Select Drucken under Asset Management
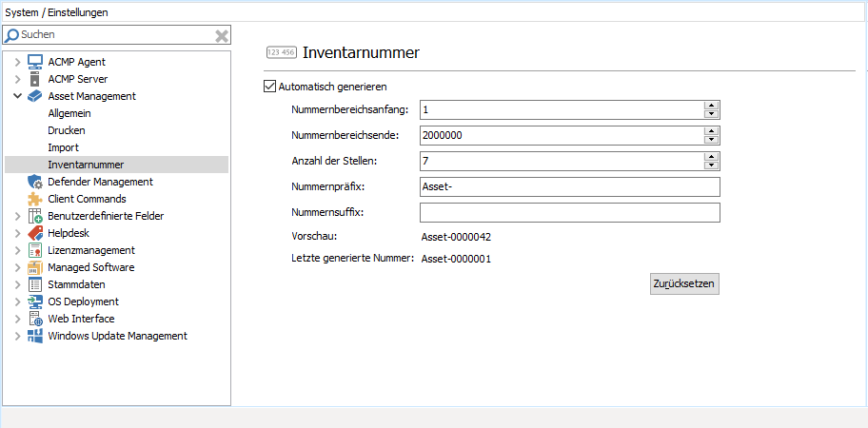Image resolution: width=868 pixels, height=428 pixels. (67, 130)
